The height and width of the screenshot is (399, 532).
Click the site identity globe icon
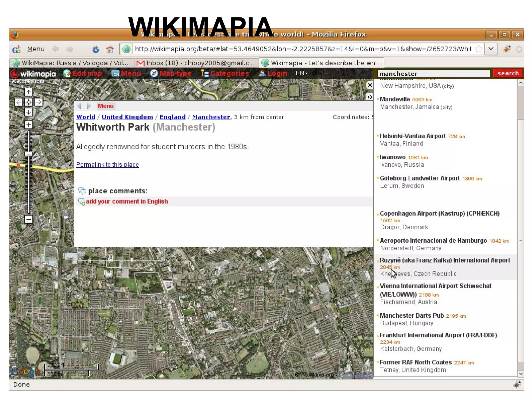[127, 49]
